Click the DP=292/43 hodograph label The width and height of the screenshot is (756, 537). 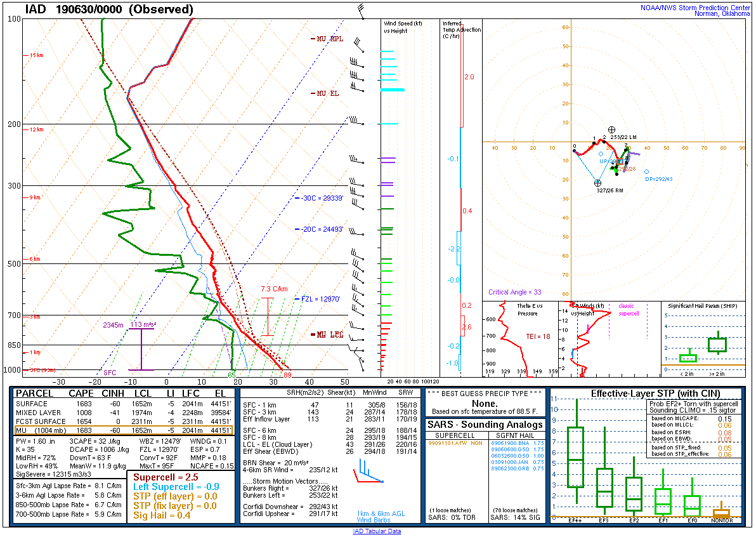(658, 179)
